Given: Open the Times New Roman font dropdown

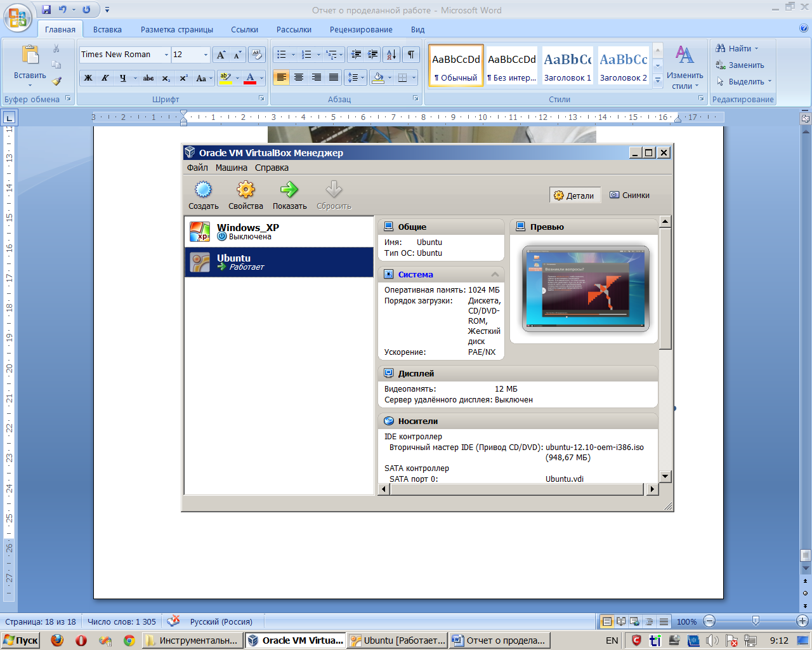Looking at the screenshot, I should pyautogui.click(x=167, y=55).
